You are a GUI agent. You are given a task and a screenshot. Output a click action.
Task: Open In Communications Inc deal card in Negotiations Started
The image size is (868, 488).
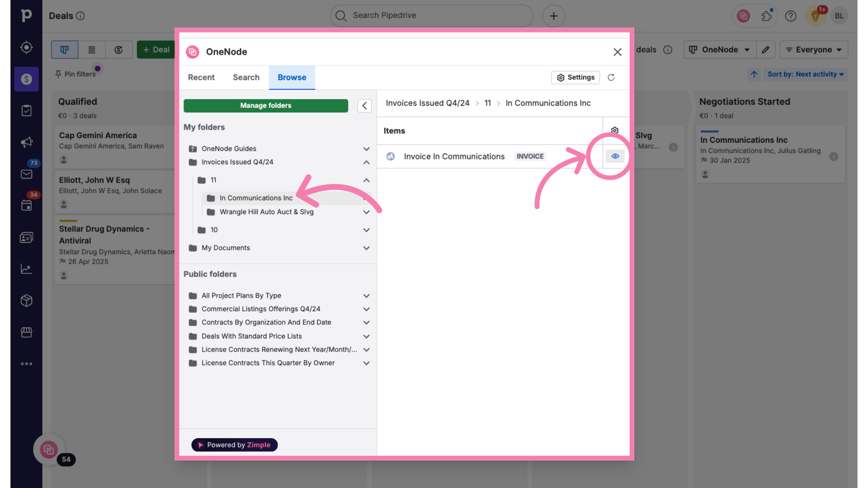tap(770, 155)
